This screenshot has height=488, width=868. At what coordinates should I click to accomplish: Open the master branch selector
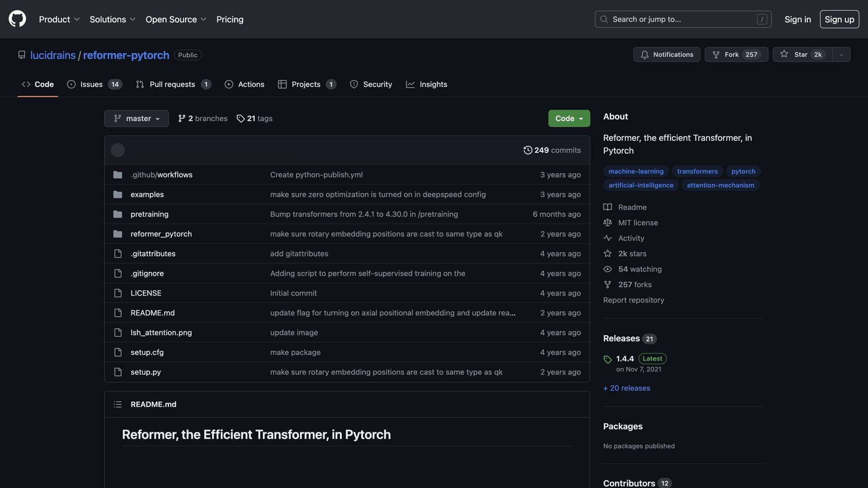[136, 118]
